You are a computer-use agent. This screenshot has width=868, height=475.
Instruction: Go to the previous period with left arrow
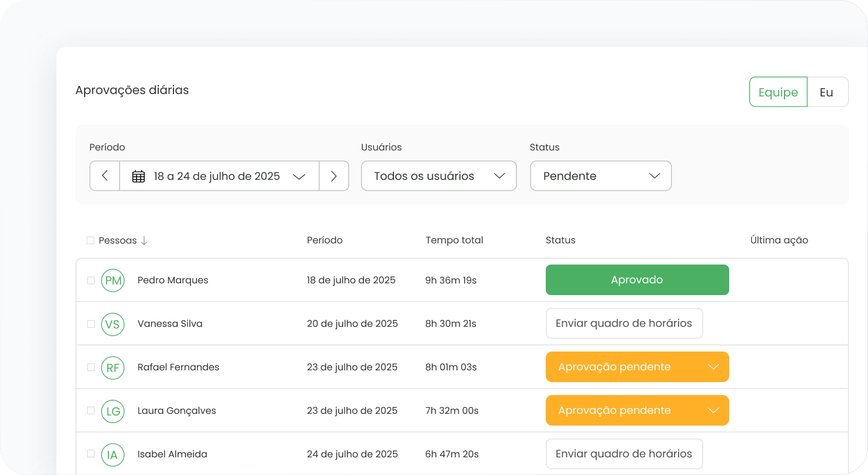click(105, 176)
